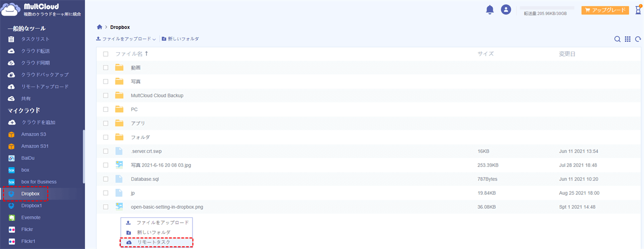
Task: Click the アップグレード button
Action: point(605,10)
